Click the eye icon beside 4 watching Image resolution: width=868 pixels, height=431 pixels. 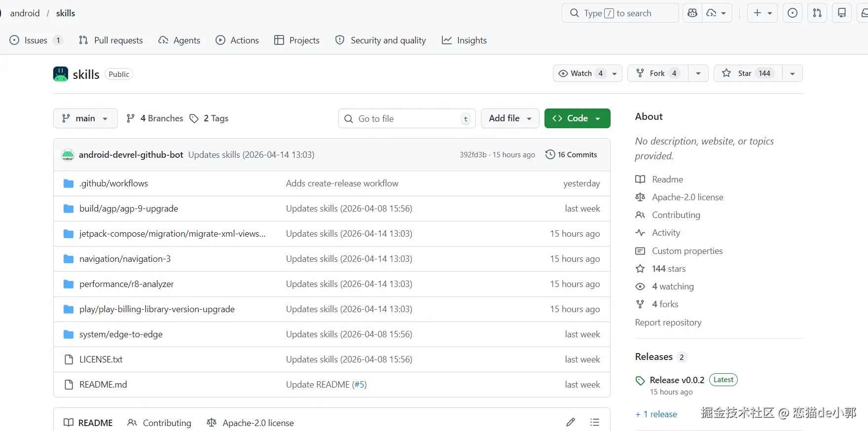[x=640, y=287]
